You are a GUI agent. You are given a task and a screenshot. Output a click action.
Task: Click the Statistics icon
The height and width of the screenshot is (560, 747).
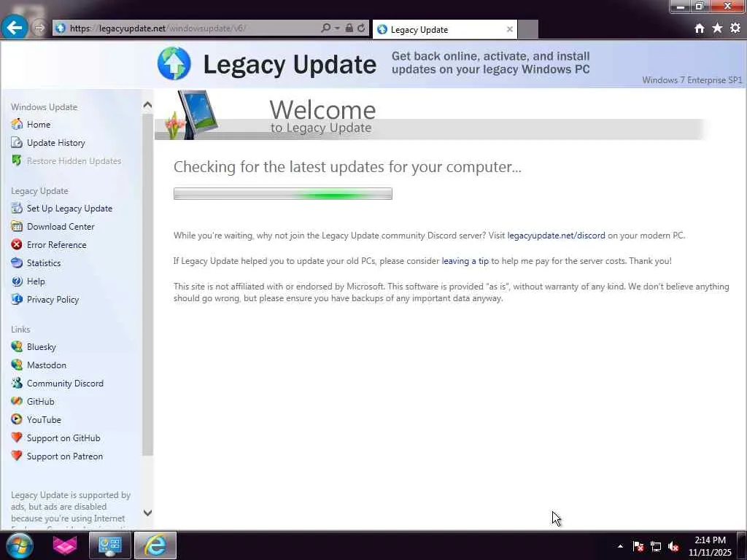tap(17, 262)
